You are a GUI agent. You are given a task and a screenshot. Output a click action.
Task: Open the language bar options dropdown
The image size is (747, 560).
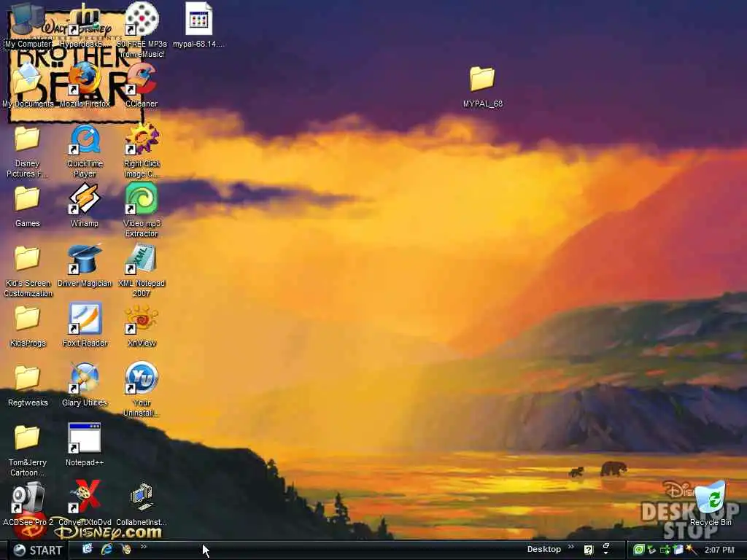click(606, 553)
